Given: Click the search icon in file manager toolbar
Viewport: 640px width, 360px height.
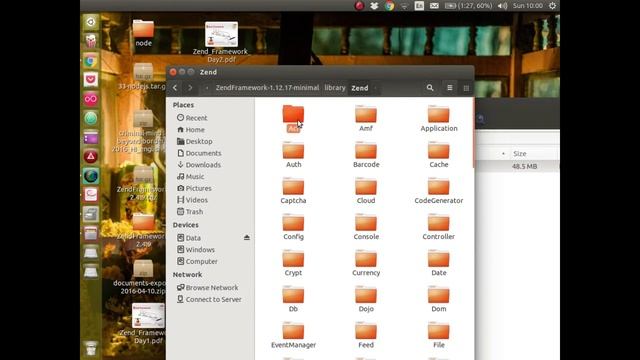Looking at the screenshot, I should coord(430,88).
